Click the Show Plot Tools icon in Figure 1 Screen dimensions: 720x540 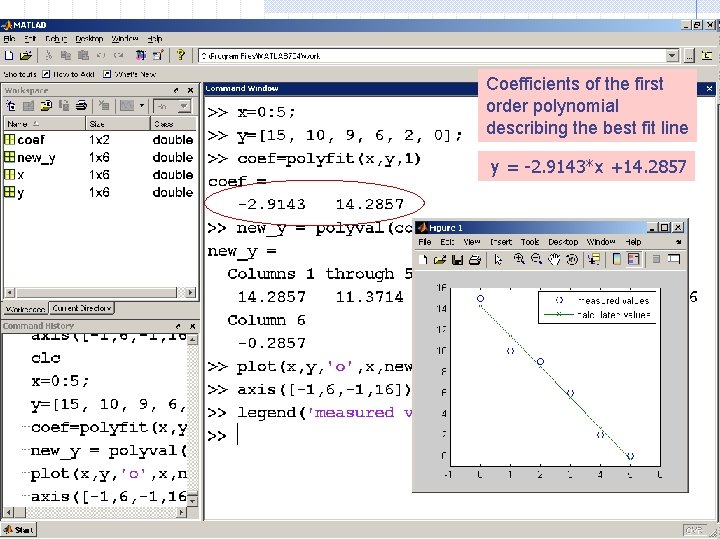click(674, 259)
